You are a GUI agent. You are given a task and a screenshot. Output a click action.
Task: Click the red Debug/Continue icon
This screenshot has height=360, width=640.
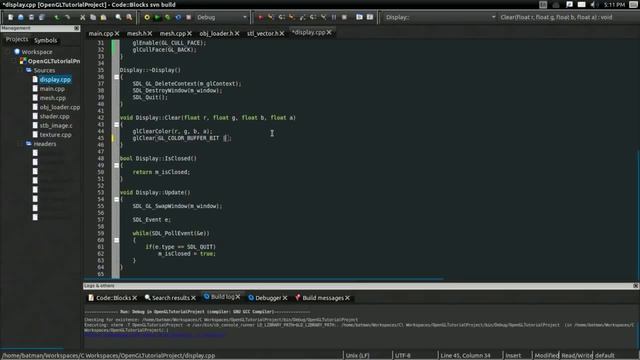point(260,17)
